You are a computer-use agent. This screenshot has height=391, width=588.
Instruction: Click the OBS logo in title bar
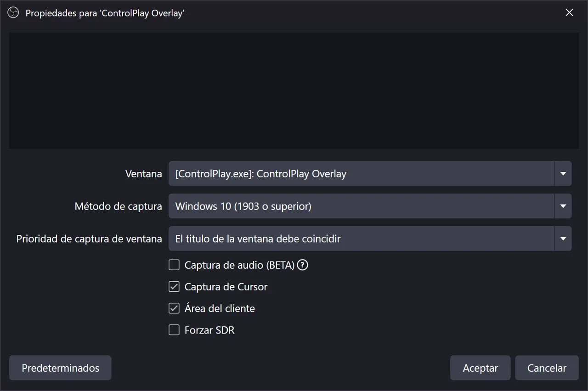[x=13, y=13]
